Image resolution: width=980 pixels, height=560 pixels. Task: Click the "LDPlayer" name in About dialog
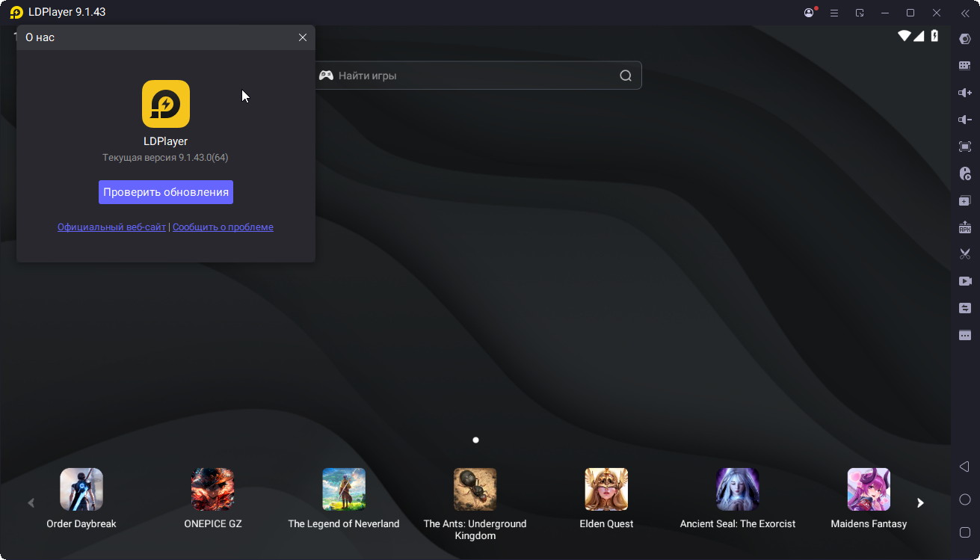166,141
